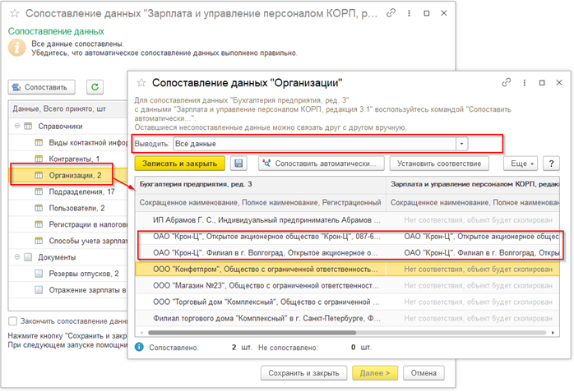This screenshot has height=392, width=574.
Task: Open help with the question mark button
Action: pyautogui.click(x=551, y=164)
